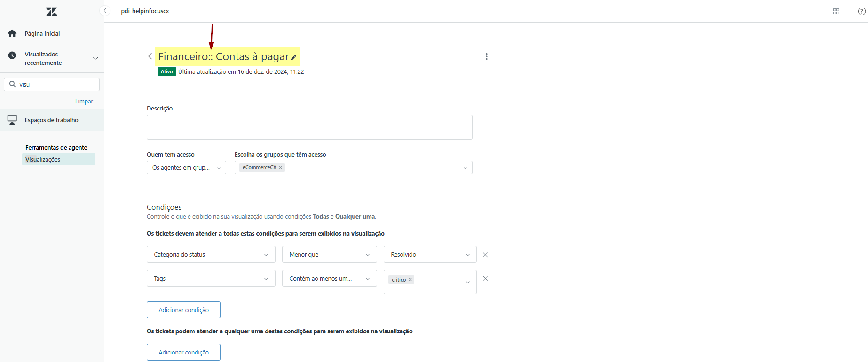Delete the Tags condition row
The image size is (868, 362).
coord(485,279)
